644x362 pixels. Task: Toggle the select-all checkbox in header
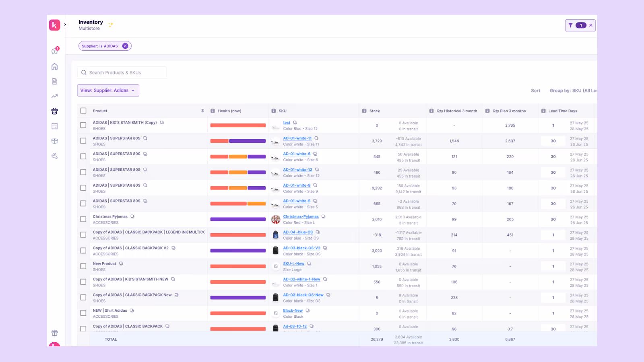(x=83, y=111)
